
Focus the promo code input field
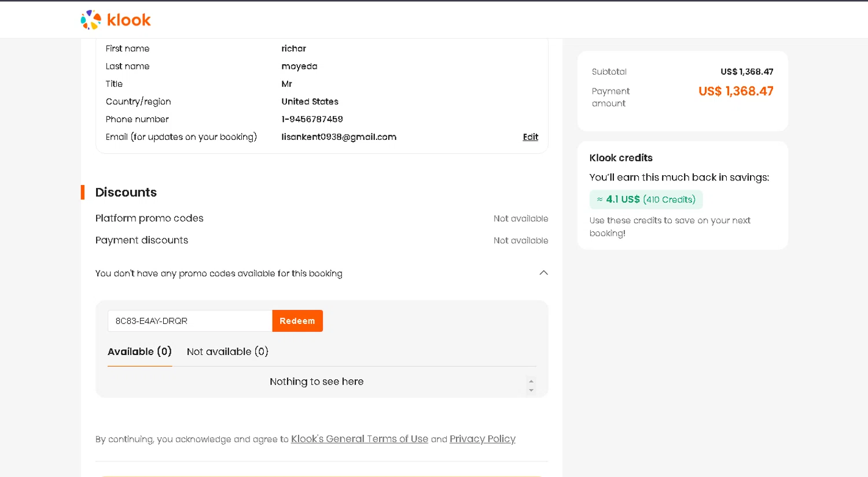pos(190,321)
